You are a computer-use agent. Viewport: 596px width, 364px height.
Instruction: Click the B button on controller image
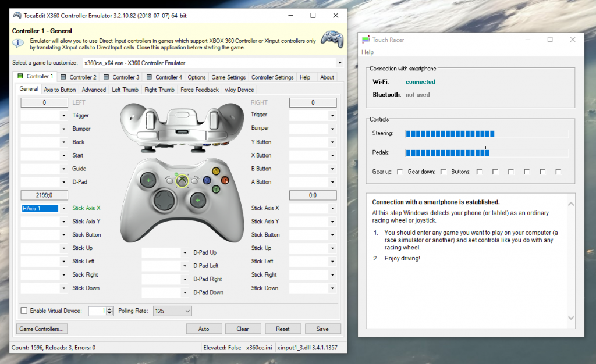[225, 180]
